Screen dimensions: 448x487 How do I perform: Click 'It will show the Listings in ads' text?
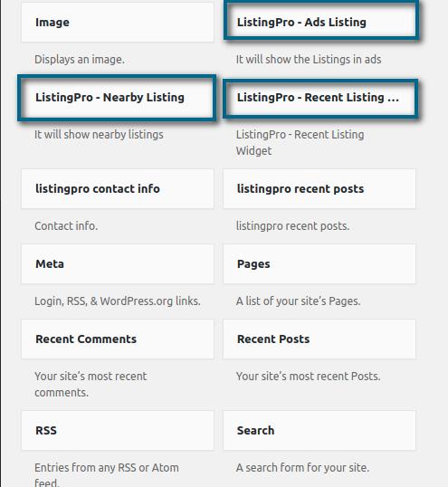coord(309,60)
